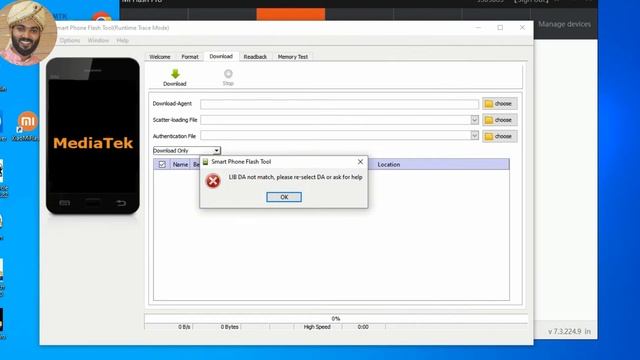Click the presenter webcam avatar
The image size is (640, 360).
pyautogui.click(x=27, y=33)
